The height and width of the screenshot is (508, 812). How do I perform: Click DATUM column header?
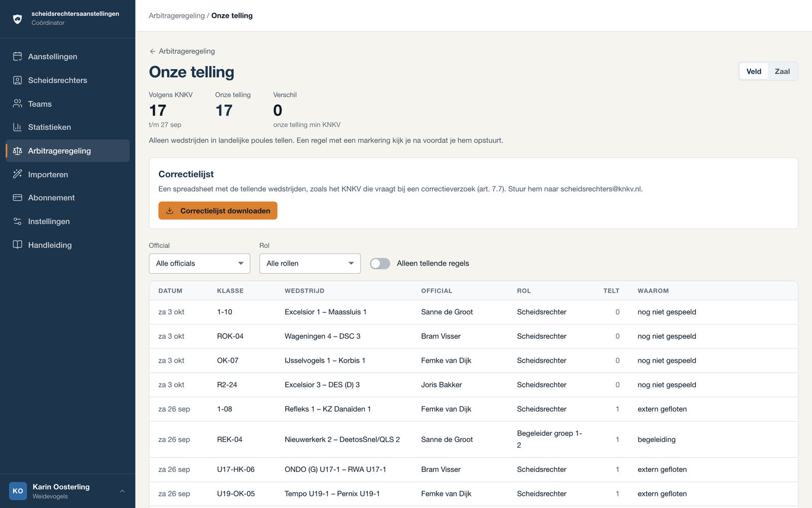point(170,291)
